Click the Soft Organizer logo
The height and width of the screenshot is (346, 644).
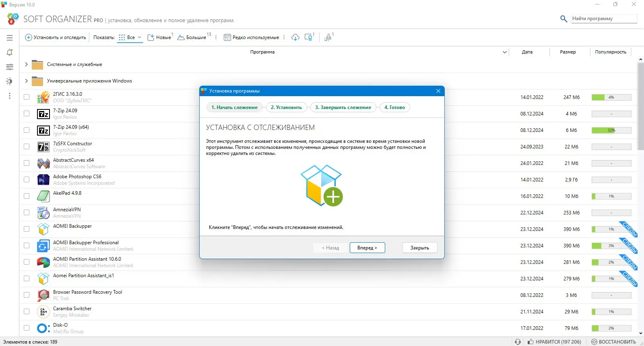13,19
